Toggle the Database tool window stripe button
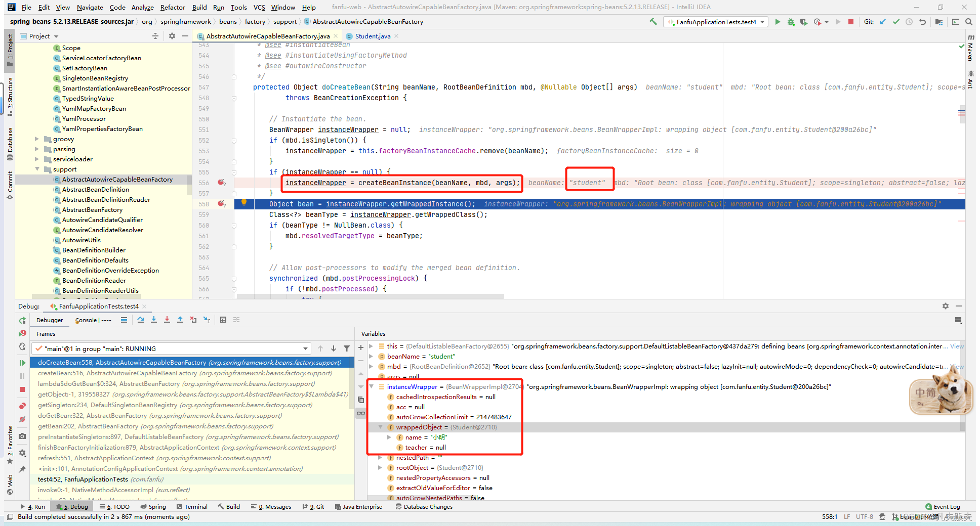The width and height of the screenshot is (980, 526). point(10,144)
